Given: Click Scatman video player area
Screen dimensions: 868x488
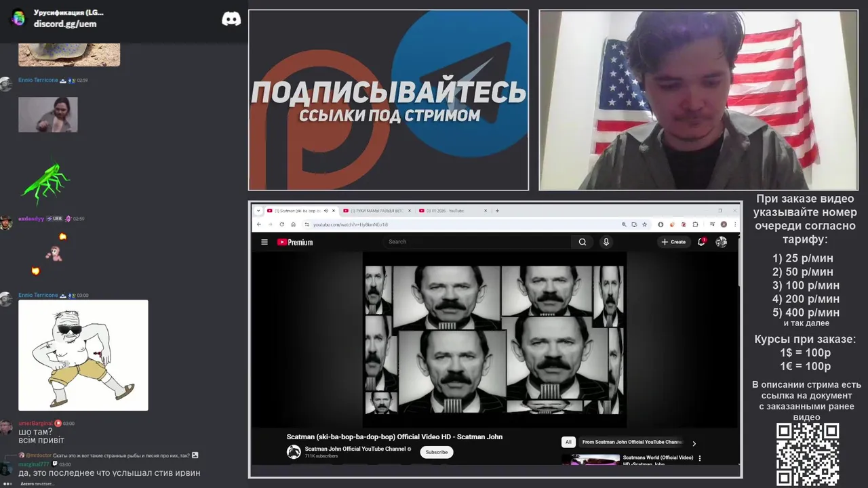Looking at the screenshot, I should [x=494, y=340].
